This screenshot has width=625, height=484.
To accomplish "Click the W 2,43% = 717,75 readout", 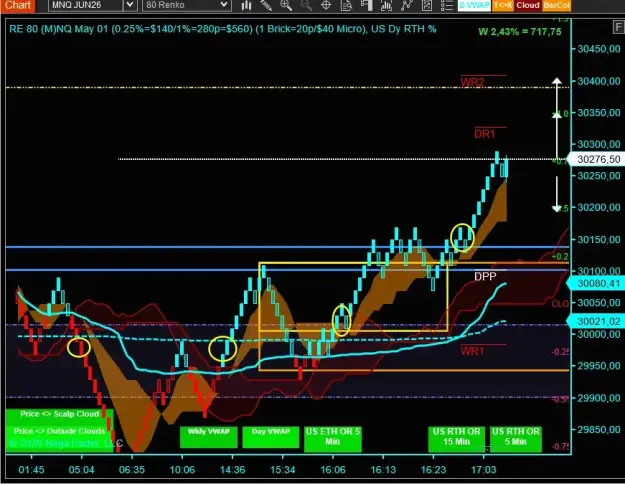I will click(x=520, y=31).
